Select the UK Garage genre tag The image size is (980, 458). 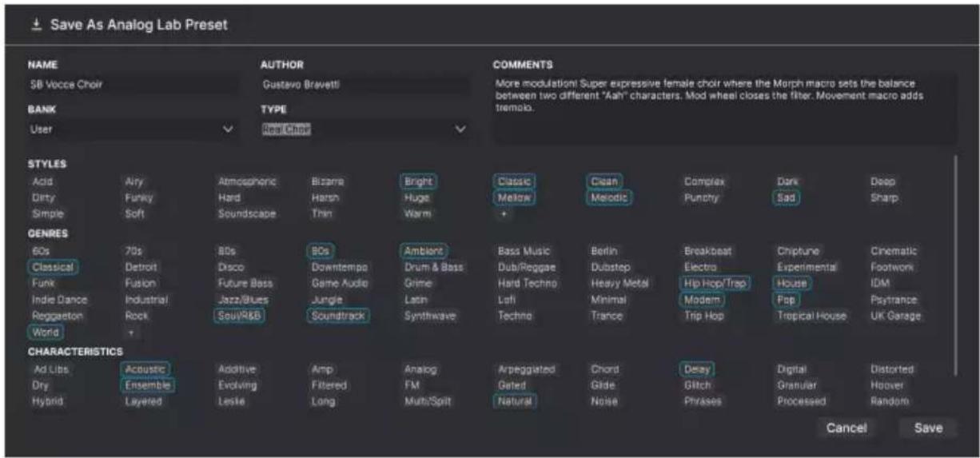[x=895, y=316]
